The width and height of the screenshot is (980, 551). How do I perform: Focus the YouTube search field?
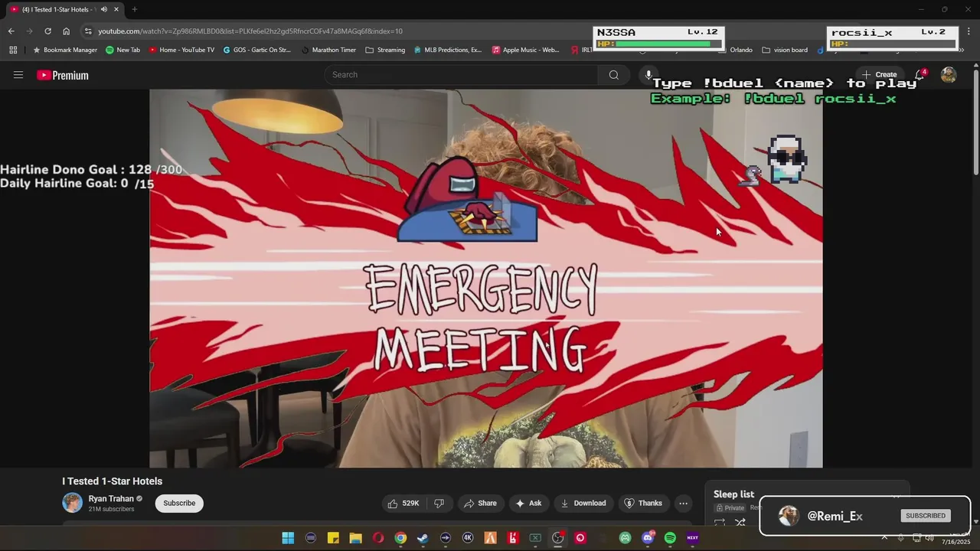pos(462,75)
